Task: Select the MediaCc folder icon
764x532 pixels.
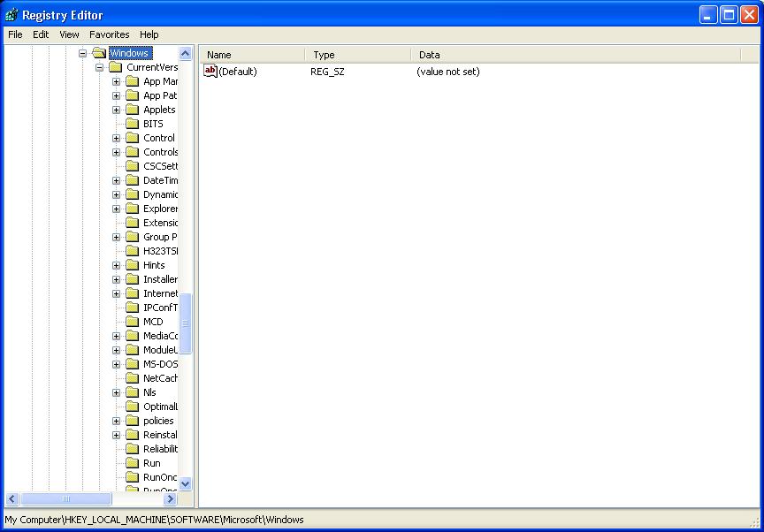Action: (132, 335)
